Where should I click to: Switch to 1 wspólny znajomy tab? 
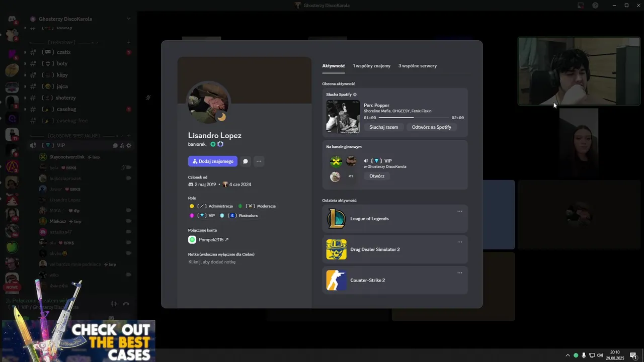[372, 66]
